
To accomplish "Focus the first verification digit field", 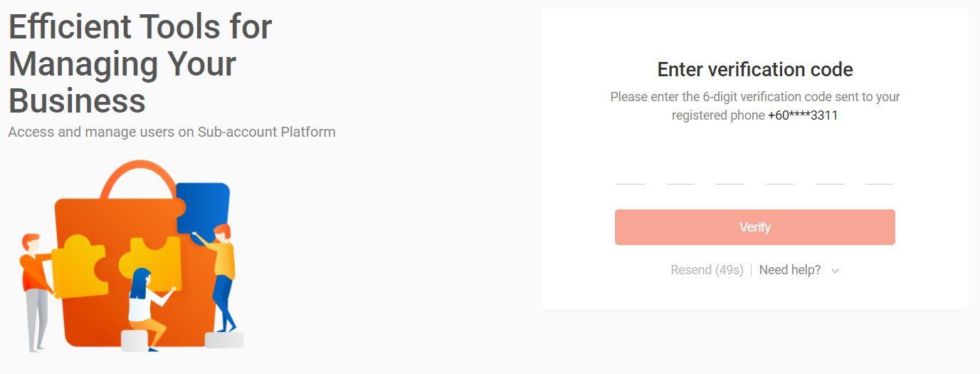I will point(631,173).
